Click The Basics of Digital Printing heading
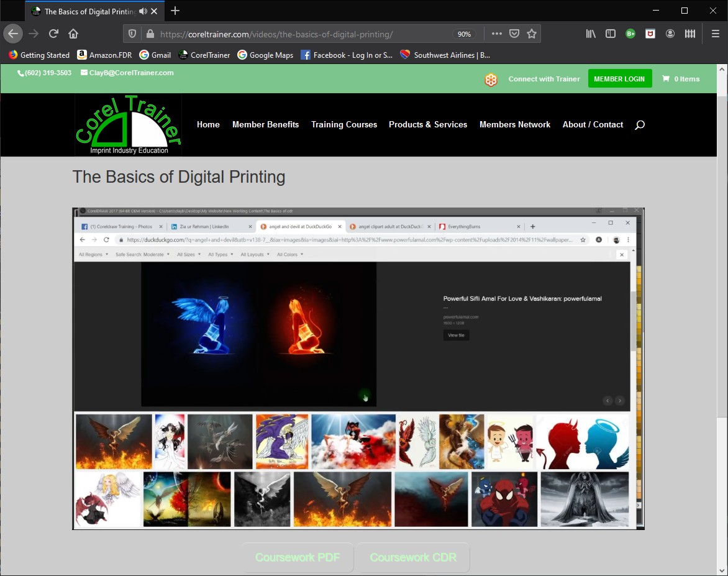This screenshot has width=728, height=576. [x=179, y=177]
